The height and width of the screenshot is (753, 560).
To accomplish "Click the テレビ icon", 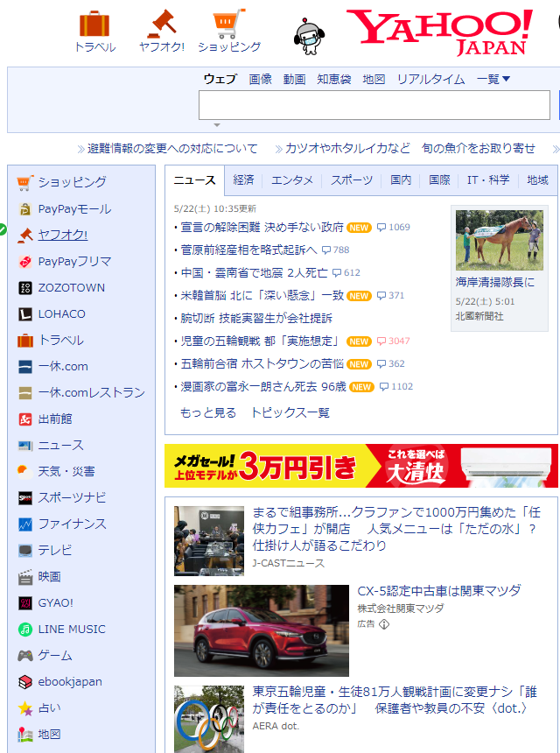I will click(x=25, y=551).
